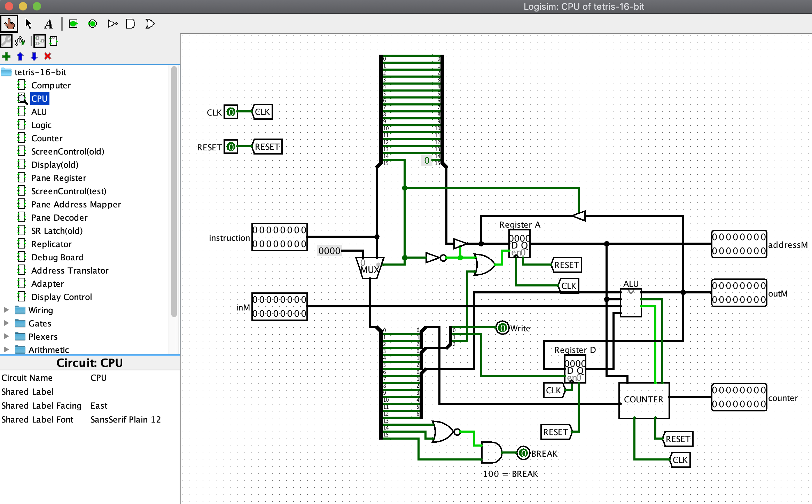Choose the AND gate tool

[x=131, y=24]
